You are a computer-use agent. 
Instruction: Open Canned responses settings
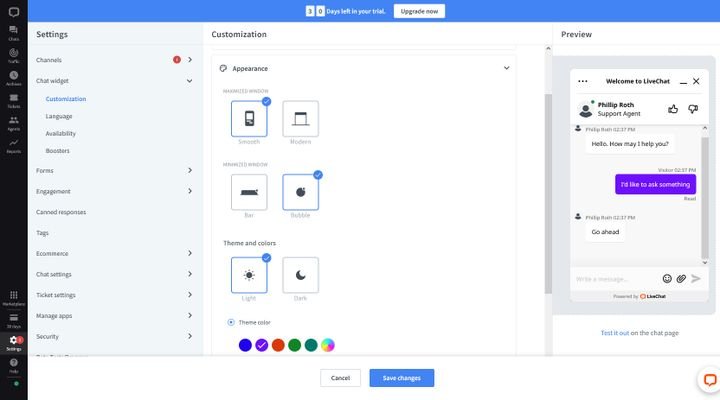click(x=61, y=212)
